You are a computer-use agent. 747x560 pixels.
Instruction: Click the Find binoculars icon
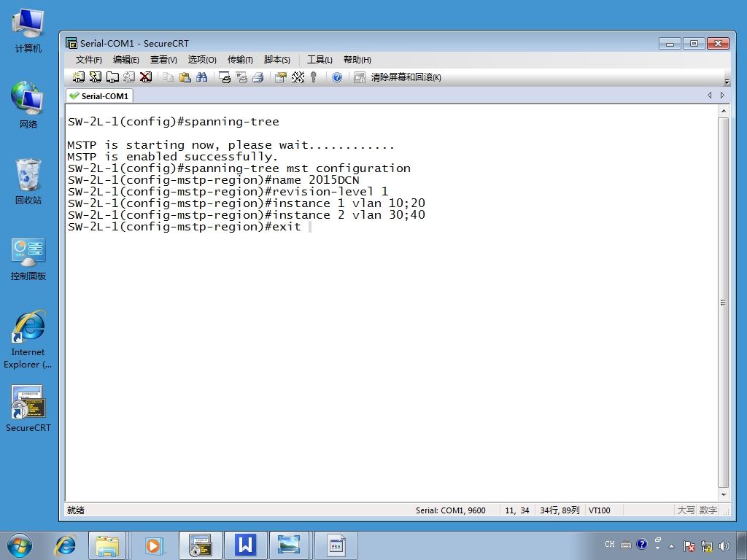click(201, 77)
